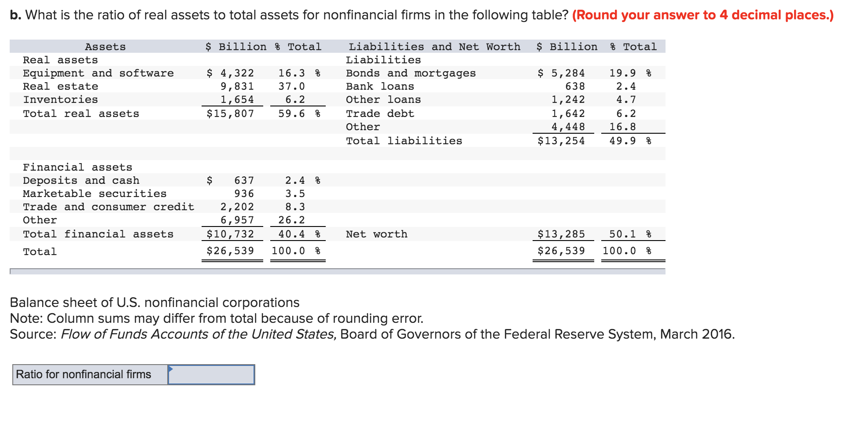Click the 'Deposits and cash' row label

pos(81,180)
